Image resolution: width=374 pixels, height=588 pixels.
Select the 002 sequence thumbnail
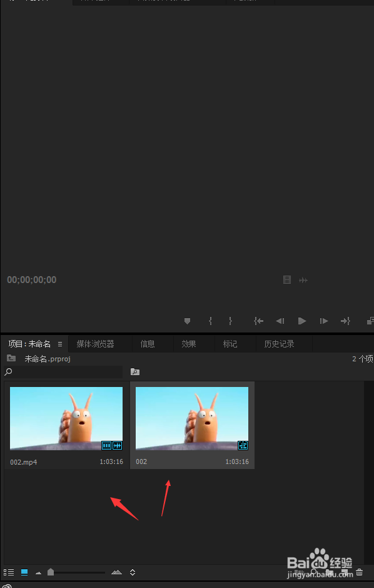click(191, 418)
